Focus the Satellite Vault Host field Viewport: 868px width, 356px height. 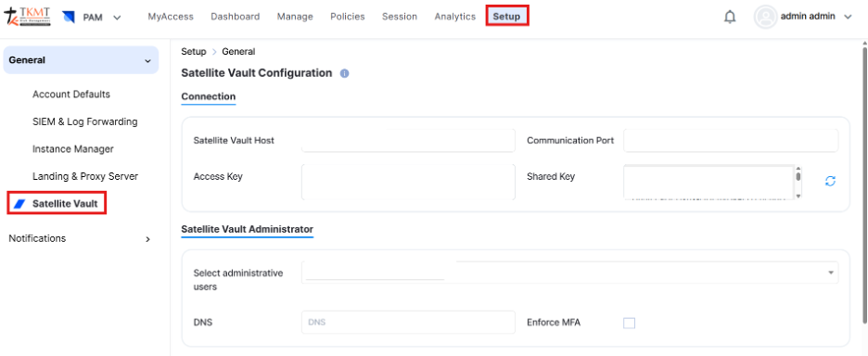(x=408, y=141)
